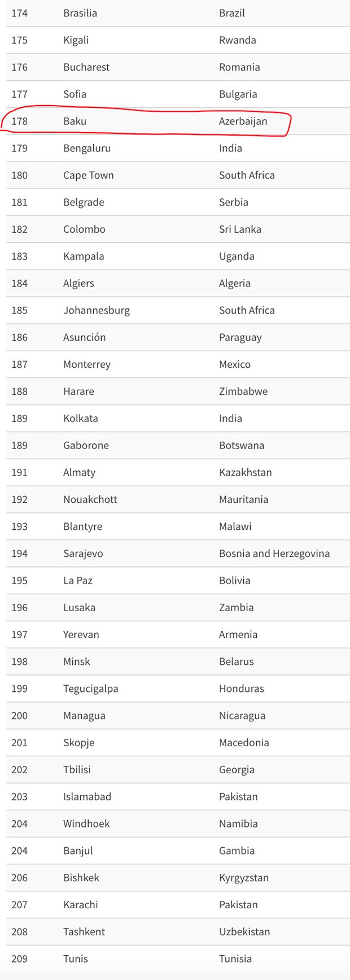Click the Johannesburg city name
This screenshot has height=980, width=350.
[x=97, y=310]
